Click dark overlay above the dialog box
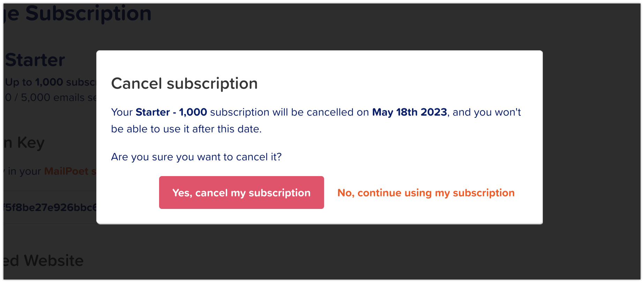644x283 pixels. click(320, 27)
